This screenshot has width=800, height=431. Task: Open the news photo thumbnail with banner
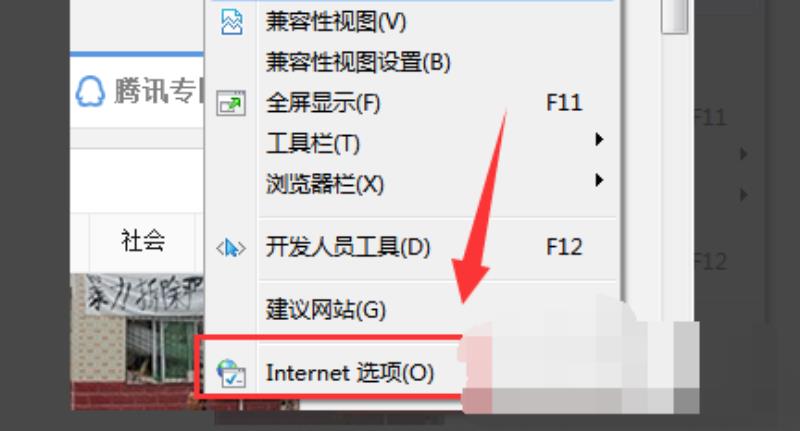[137, 342]
